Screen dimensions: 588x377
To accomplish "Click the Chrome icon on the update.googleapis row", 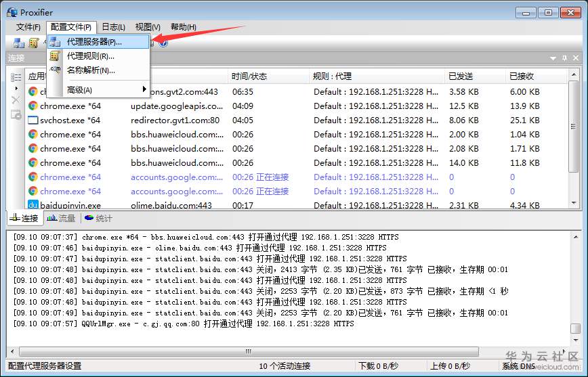I will point(33,106).
